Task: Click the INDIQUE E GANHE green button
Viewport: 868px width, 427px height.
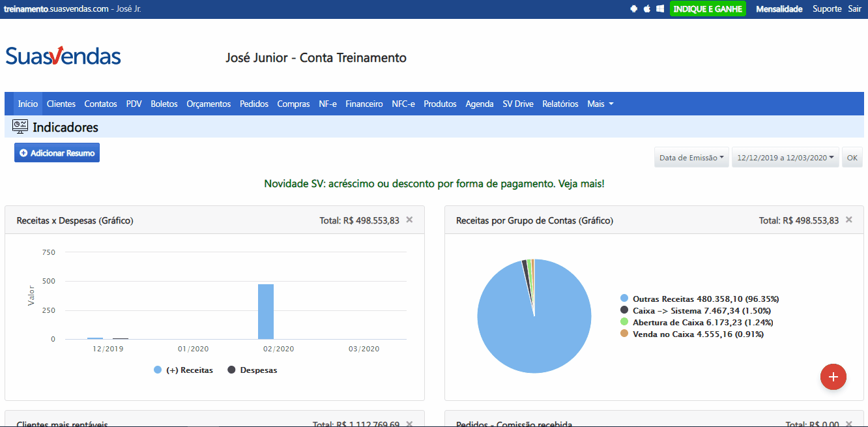Action: (708, 9)
